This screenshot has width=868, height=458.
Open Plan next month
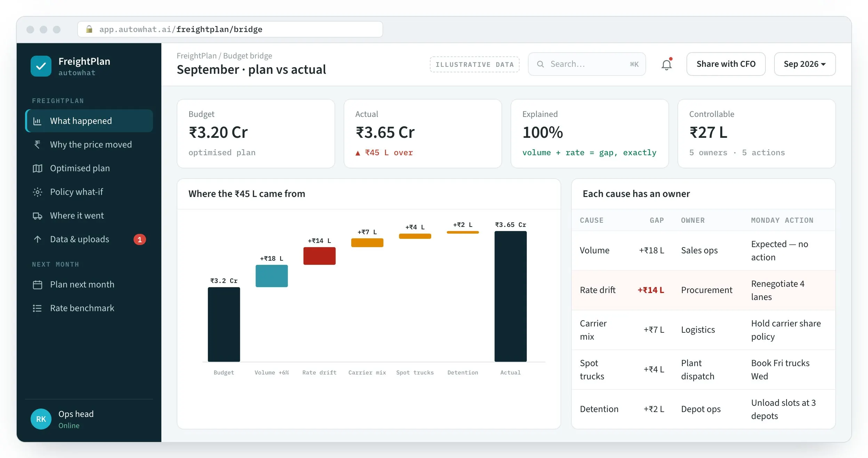click(89, 284)
